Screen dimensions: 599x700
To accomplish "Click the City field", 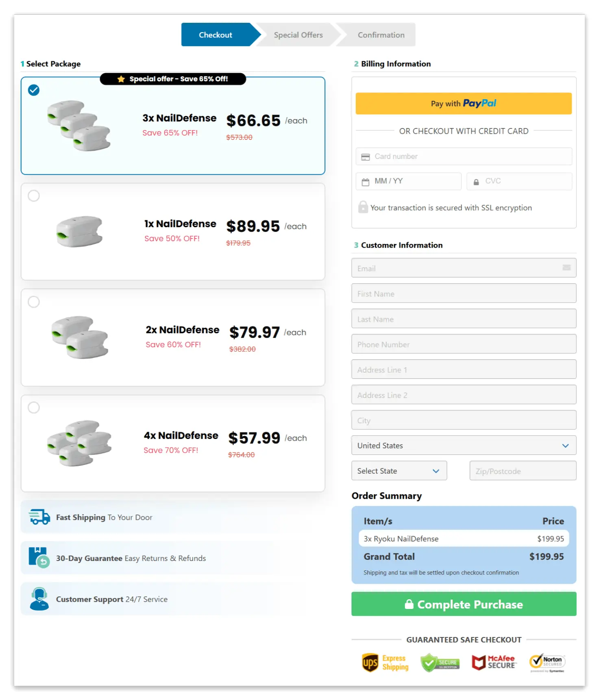I will pos(464,420).
